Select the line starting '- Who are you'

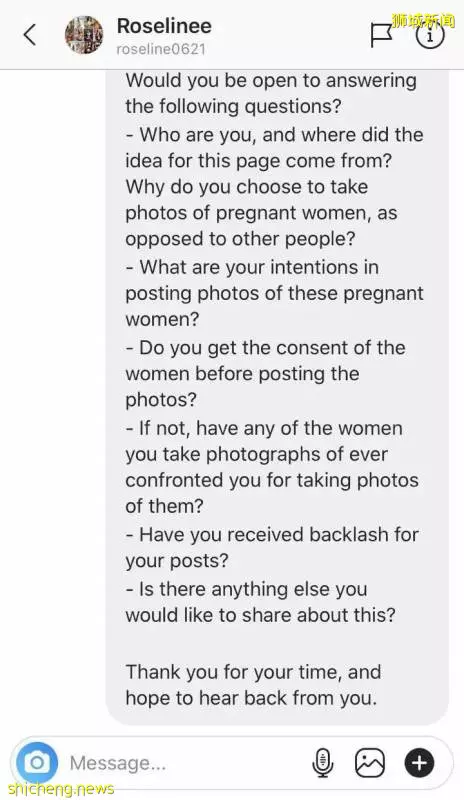275,135
